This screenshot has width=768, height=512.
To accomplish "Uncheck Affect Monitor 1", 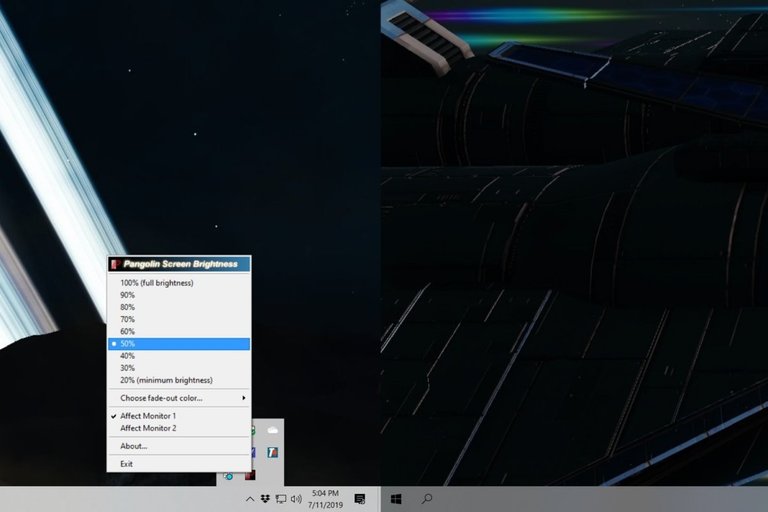I will (148, 415).
